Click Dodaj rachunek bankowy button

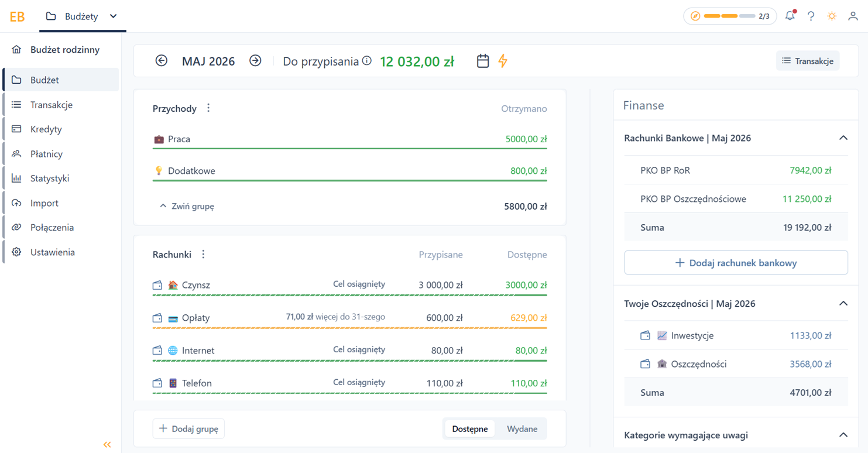pyautogui.click(x=736, y=263)
